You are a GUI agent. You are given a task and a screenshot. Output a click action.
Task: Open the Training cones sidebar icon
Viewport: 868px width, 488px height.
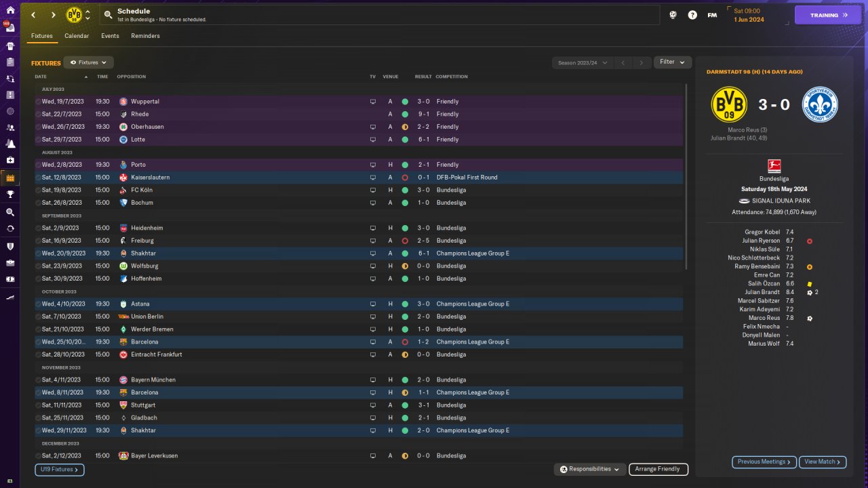click(9, 144)
